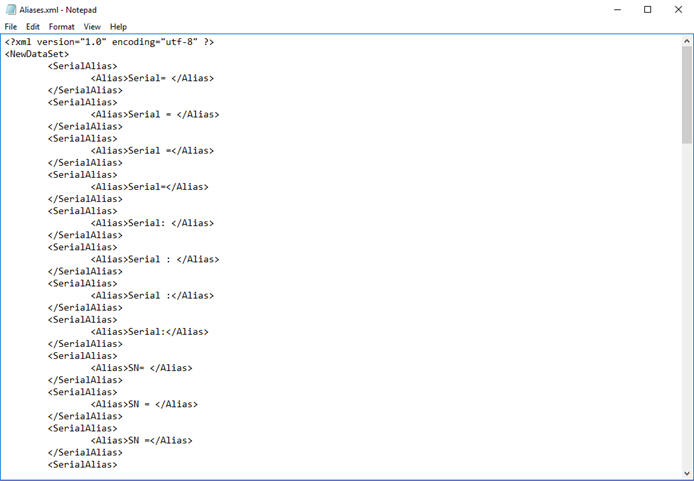Click the 'Serial : ' alias line
Viewport: 694px width, 481px height.
click(155, 259)
